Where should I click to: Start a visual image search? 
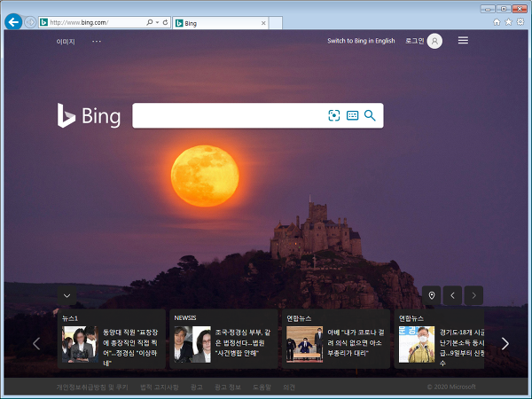(334, 115)
